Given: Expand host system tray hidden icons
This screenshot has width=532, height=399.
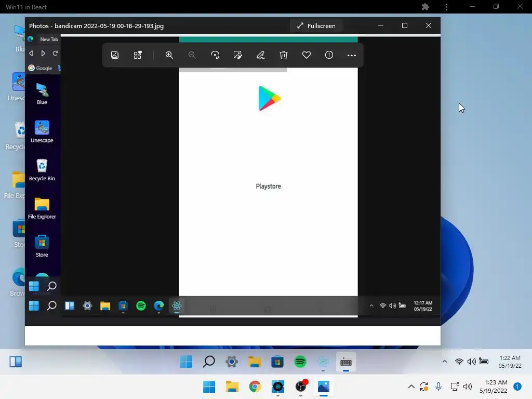Looking at the screenshot, I should click(x=411, y=387).
